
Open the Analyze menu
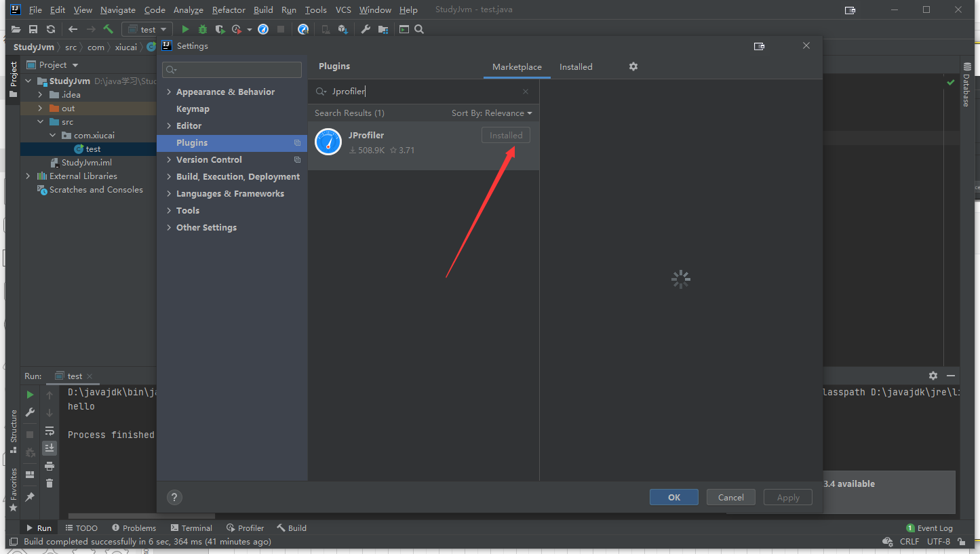point(189,10)
